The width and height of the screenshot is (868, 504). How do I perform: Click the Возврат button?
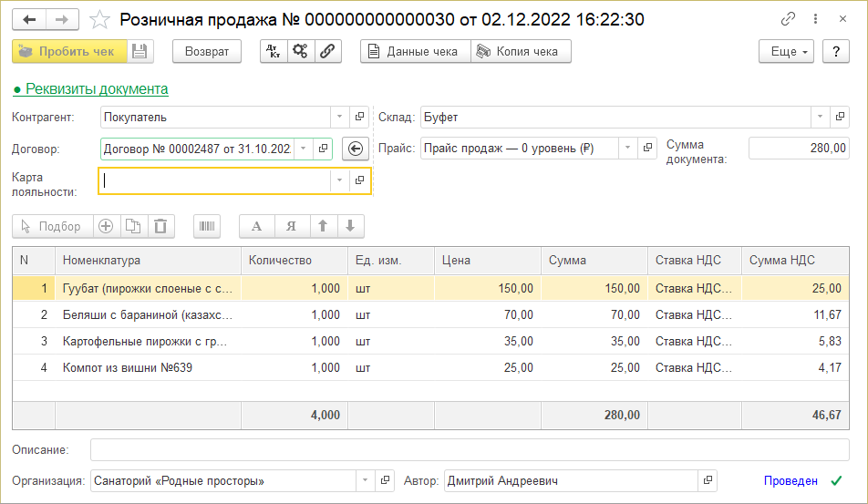coord(207,52)
